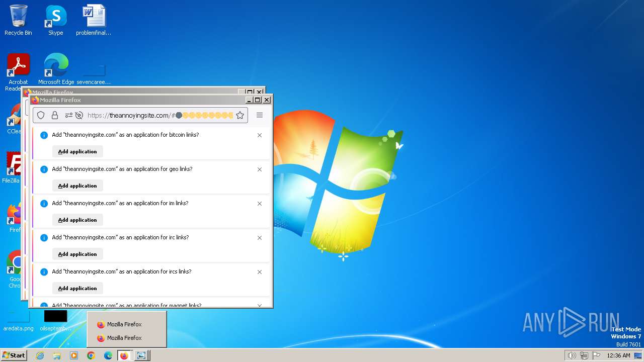This screenshot has height=362, width=644.
Task: Click the rear Mozilla Firefox window title bar
Action: (x=131, y=92)
